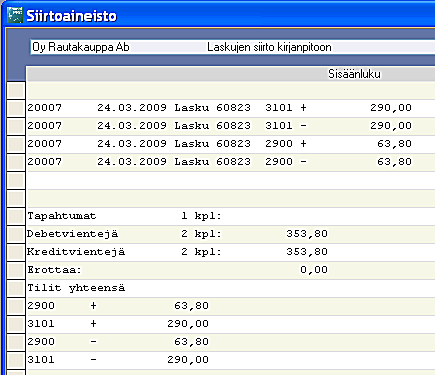Click the 63,80 value on the summary 2900 - row
The image size is (435, 375).
click(191, 342)
